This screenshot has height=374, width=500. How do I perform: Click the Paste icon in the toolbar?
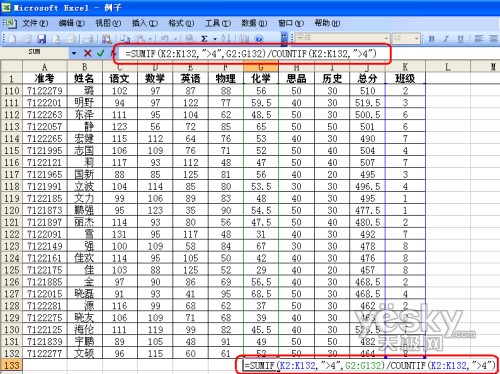(141, 39)
